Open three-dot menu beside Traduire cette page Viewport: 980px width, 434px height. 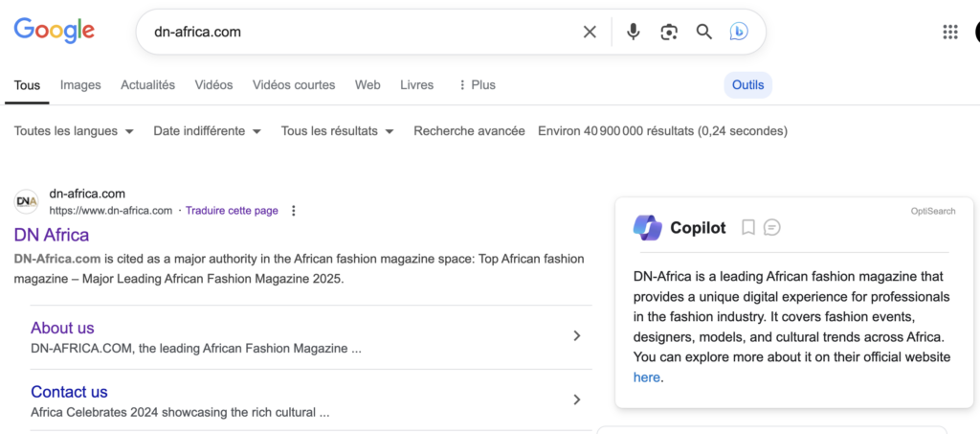pos(294,211)
